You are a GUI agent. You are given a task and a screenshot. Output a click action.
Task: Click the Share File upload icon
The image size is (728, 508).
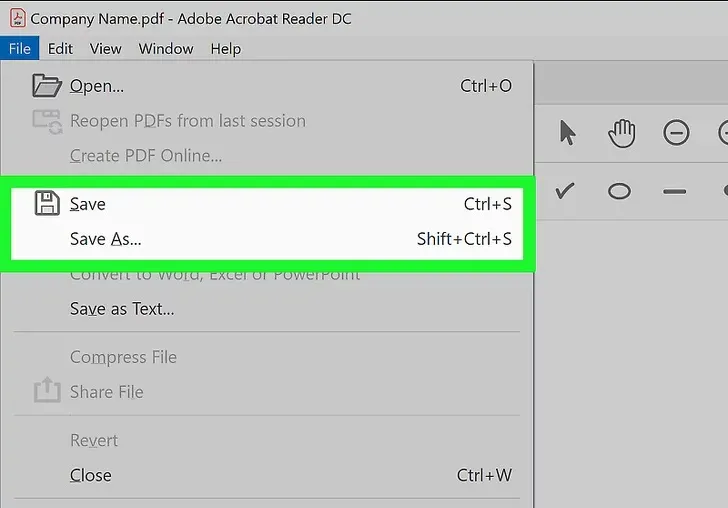[x=47, y=390]
